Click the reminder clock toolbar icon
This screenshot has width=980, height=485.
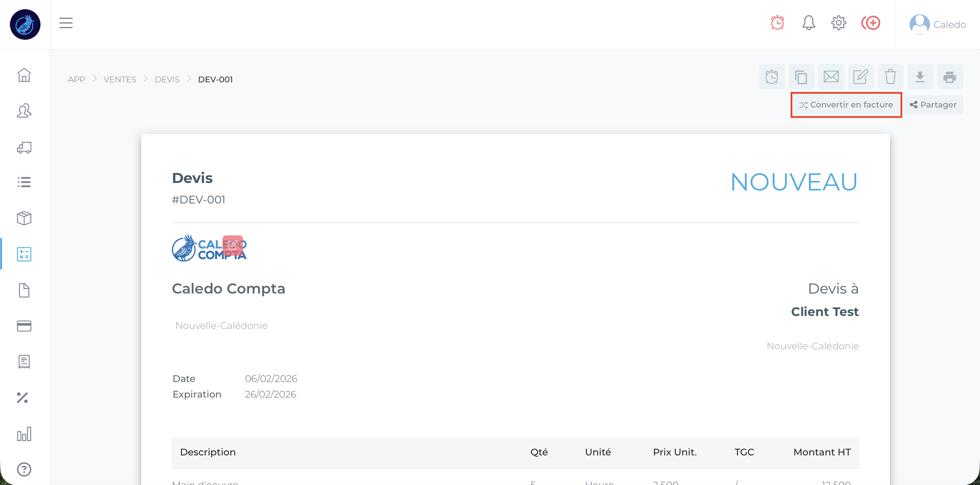click(771, 77)
